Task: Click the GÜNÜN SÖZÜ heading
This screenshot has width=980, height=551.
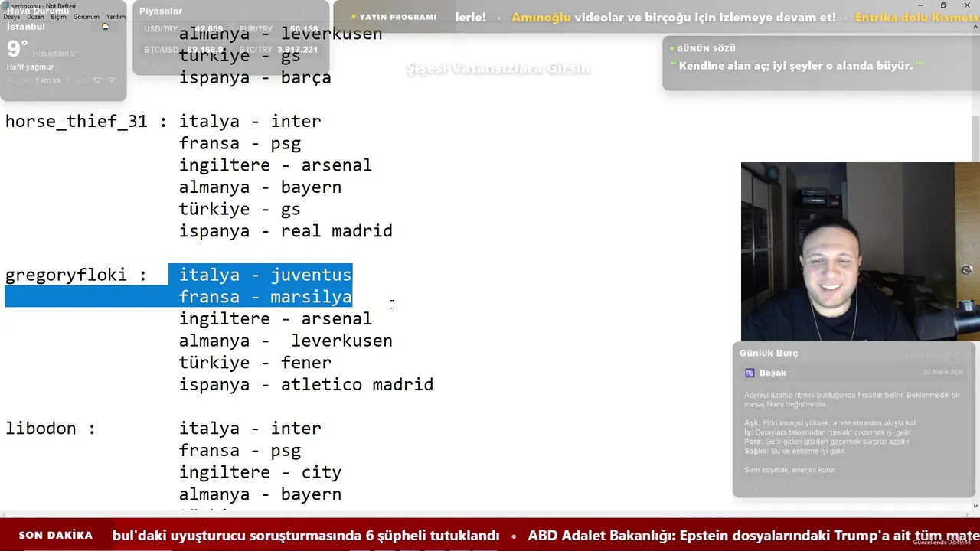Action: (706, 48)
